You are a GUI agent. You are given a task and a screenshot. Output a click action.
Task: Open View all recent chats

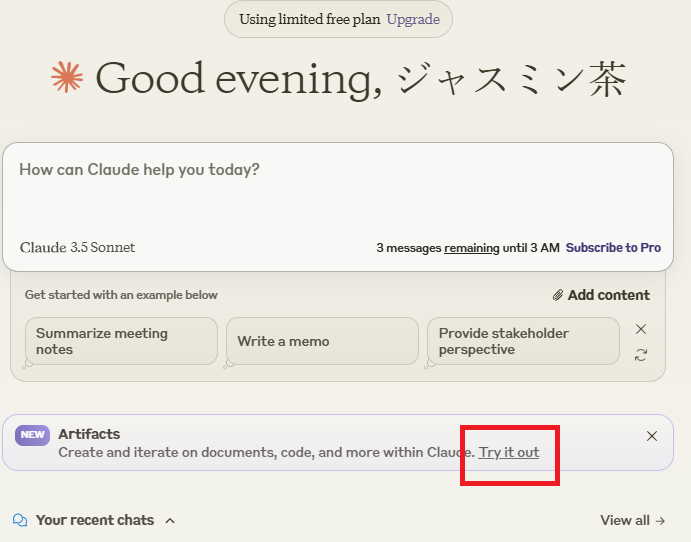point(632,520)
